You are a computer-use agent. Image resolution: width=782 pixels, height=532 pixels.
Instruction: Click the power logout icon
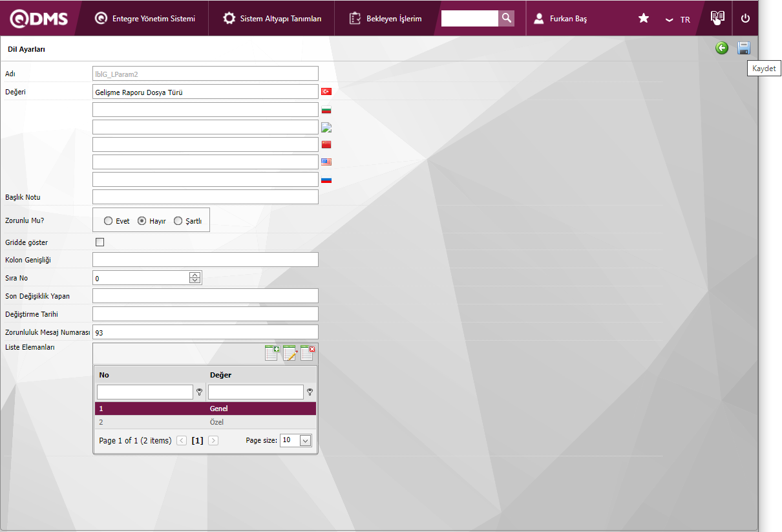[x=746, y=18]
